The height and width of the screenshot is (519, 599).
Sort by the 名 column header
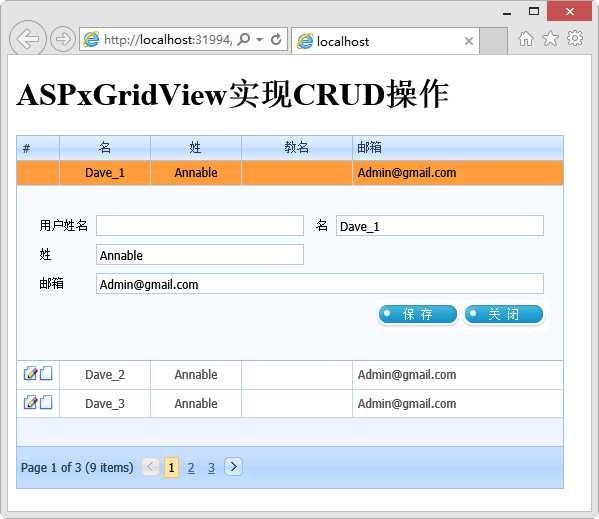coord(105,147)
